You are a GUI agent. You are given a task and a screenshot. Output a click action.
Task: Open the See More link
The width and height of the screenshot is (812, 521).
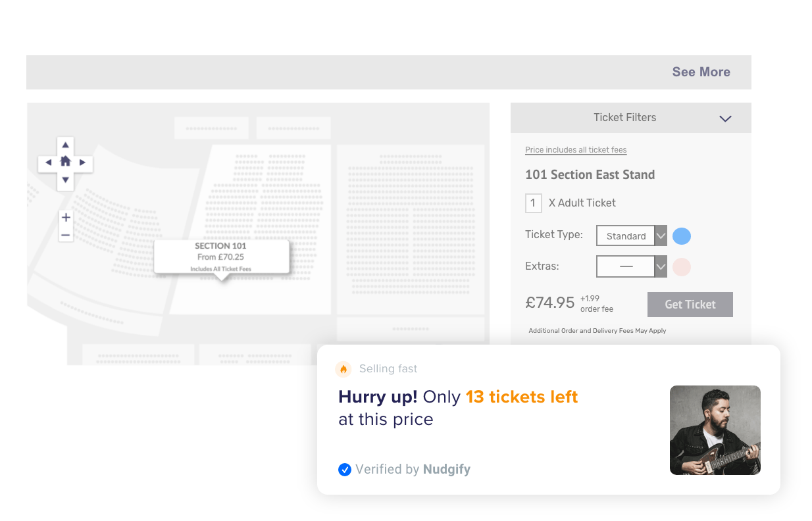701,72
